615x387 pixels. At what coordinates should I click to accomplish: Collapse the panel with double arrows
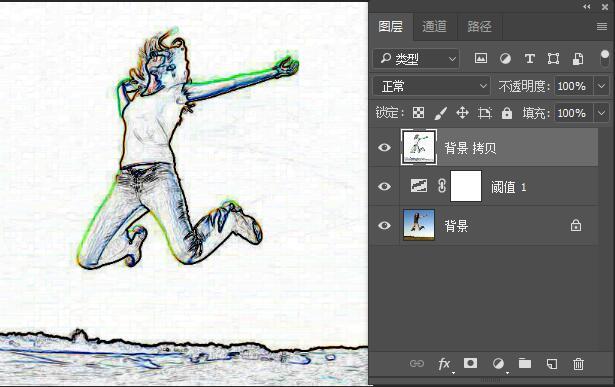point(587,7)
